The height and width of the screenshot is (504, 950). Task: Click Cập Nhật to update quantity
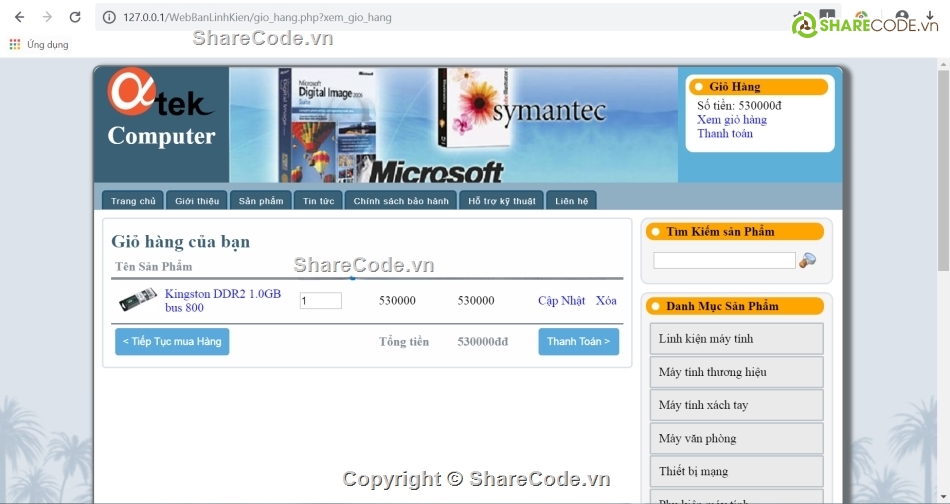[562, 300]
